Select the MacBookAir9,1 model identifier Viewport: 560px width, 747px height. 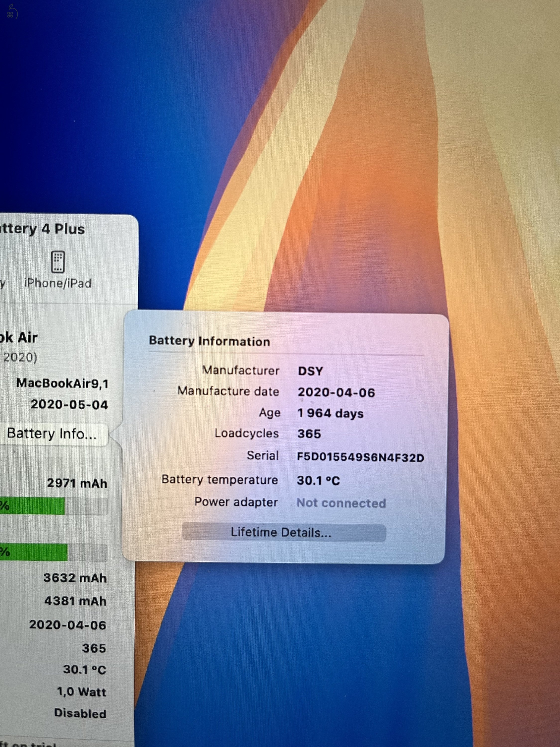pos(62,384)
